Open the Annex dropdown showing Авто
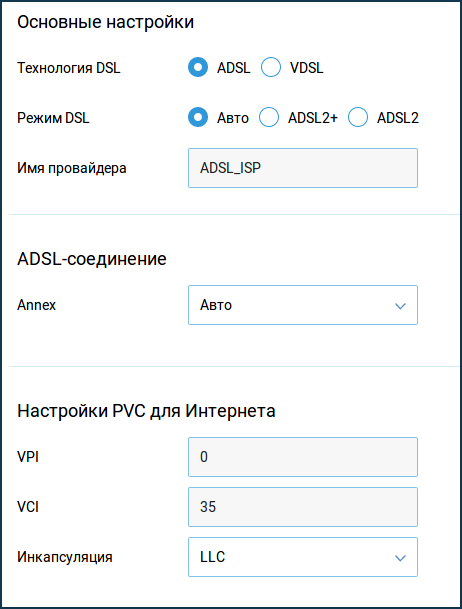 click(303, 305)
